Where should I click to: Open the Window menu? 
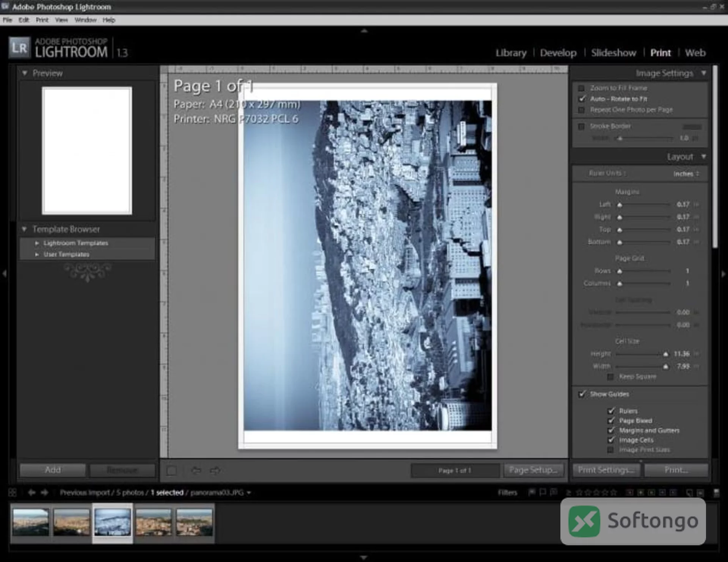click(85, 20)
